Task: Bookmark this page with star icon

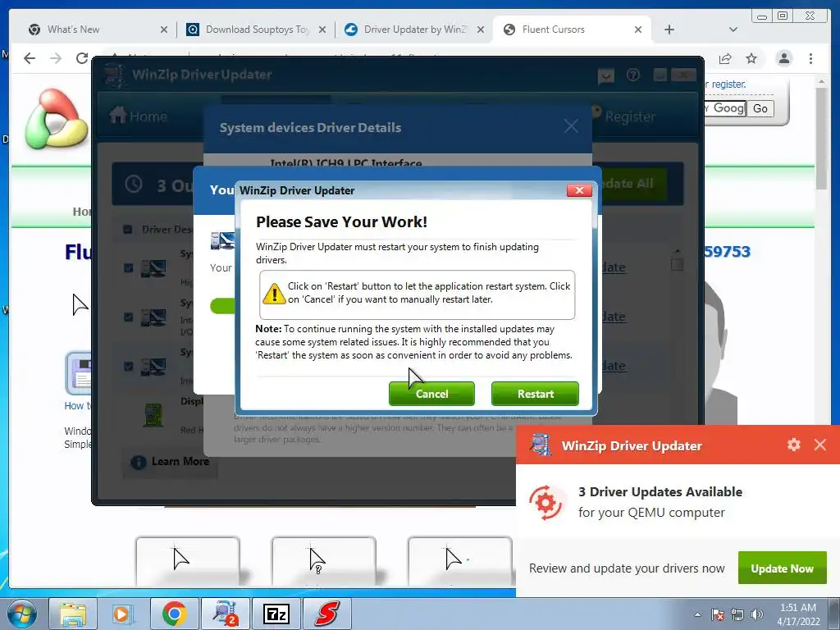Action: click(751, 58)
